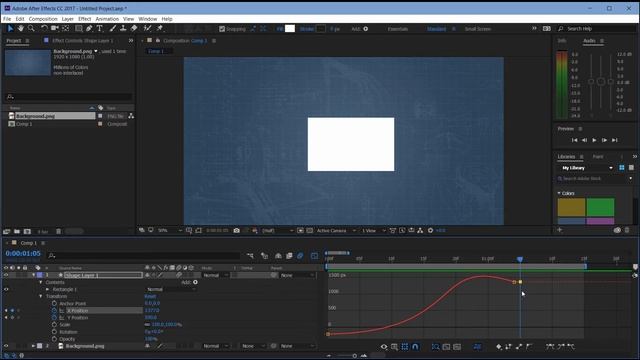Select the Type text tool

100,28
